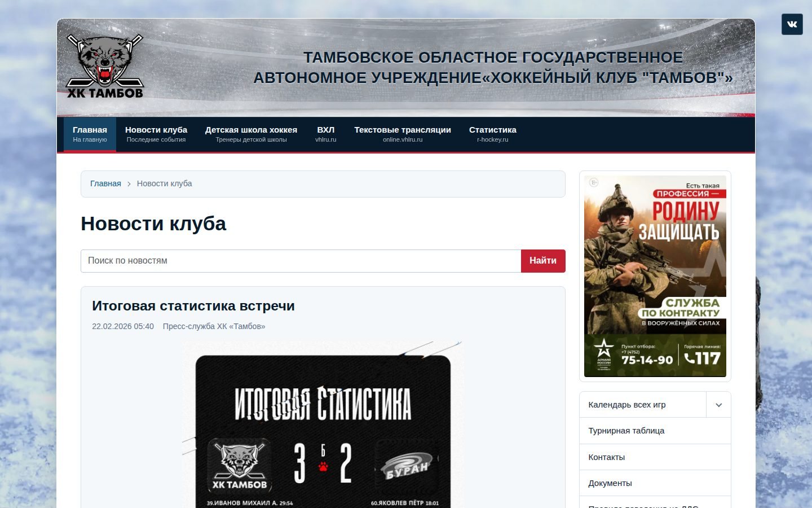Open the Статистика r-hockey.ru menu item

(x=493, y=134)
